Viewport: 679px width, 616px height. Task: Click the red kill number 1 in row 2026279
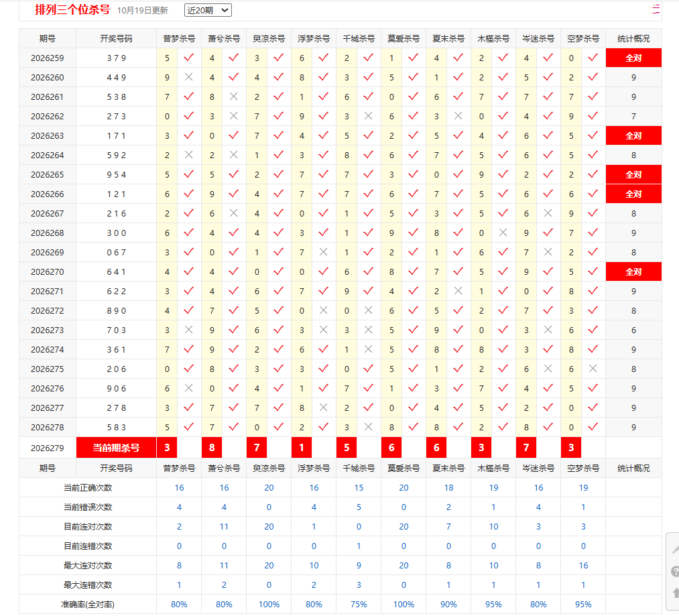[x=302, y=448]
